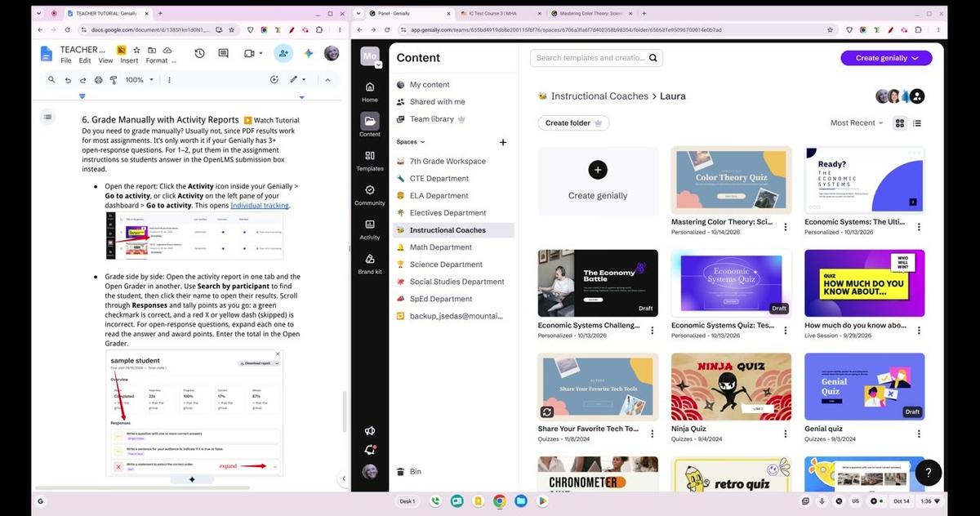The image size is (980, 516).
Task: Open the View menu in Docs
Action: (x=105, y=60)
